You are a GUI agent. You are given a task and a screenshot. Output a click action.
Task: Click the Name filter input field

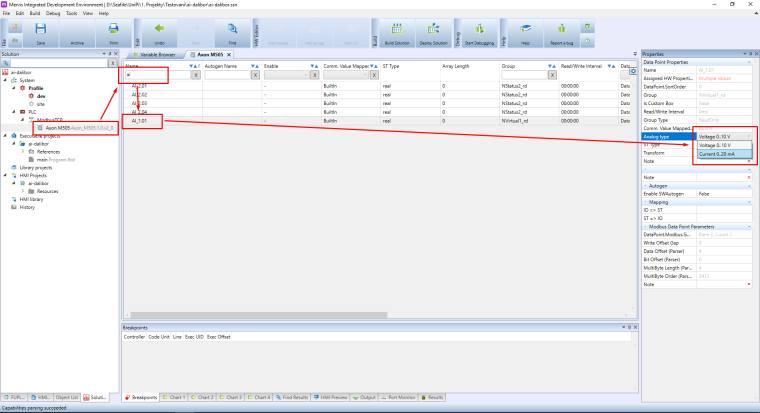coord(158,75)
